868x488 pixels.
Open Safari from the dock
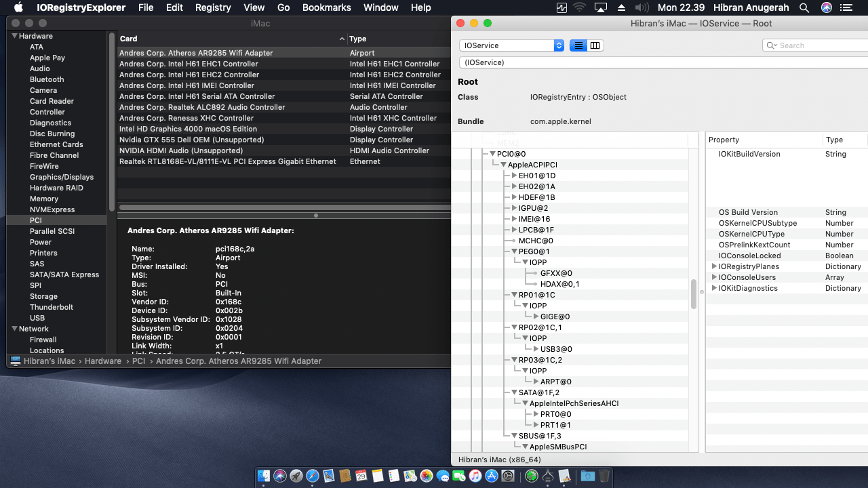pos(313,476)
